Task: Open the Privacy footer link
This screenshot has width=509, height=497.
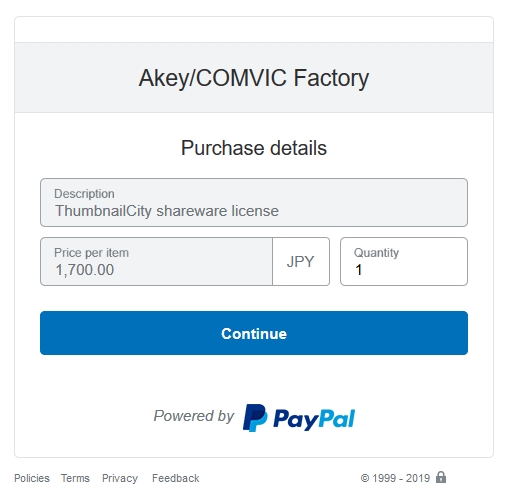Action: pyautogui.click(x=120, y=478)
